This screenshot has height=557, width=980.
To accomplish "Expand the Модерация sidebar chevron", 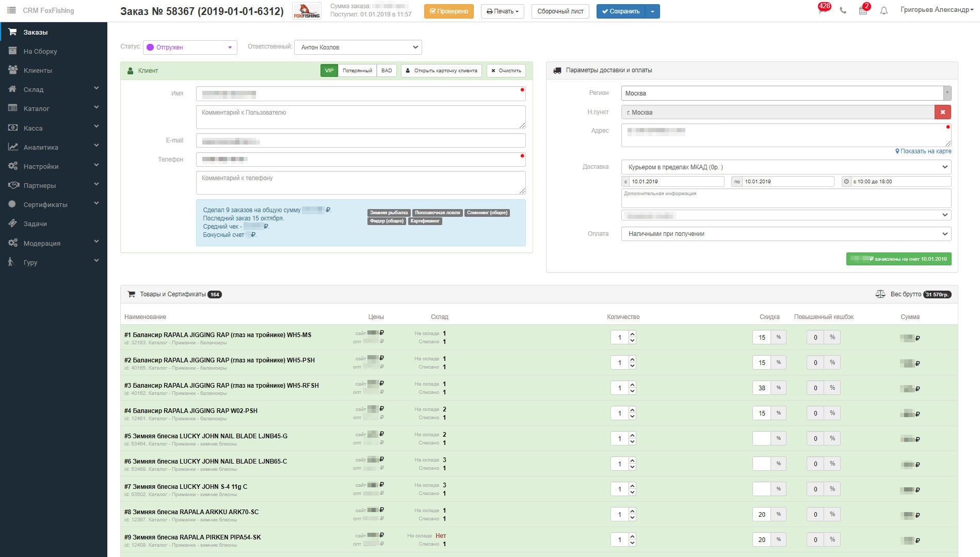I will [x=97, y=242].
